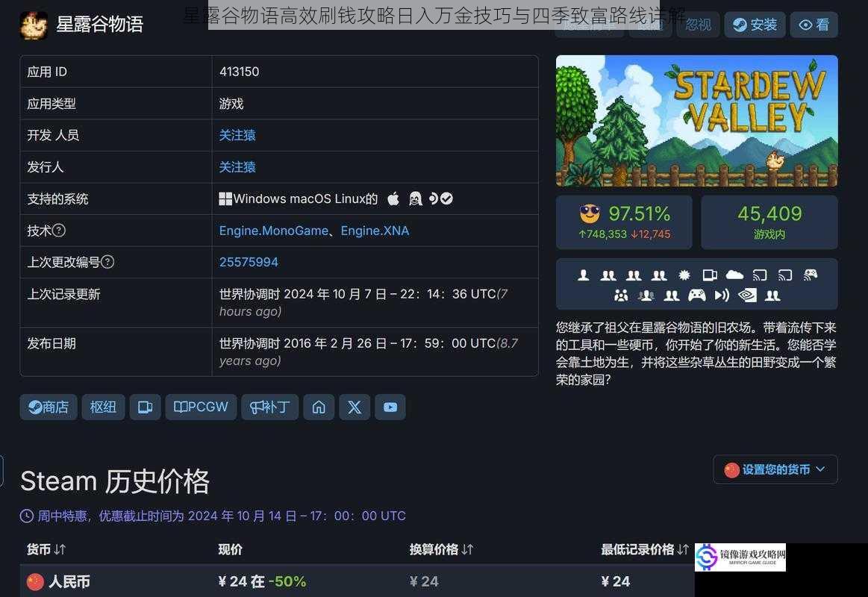The width and height of the screenshot is (868, 597).
Task: Open the PCGW wiki button
Action: 201,407
